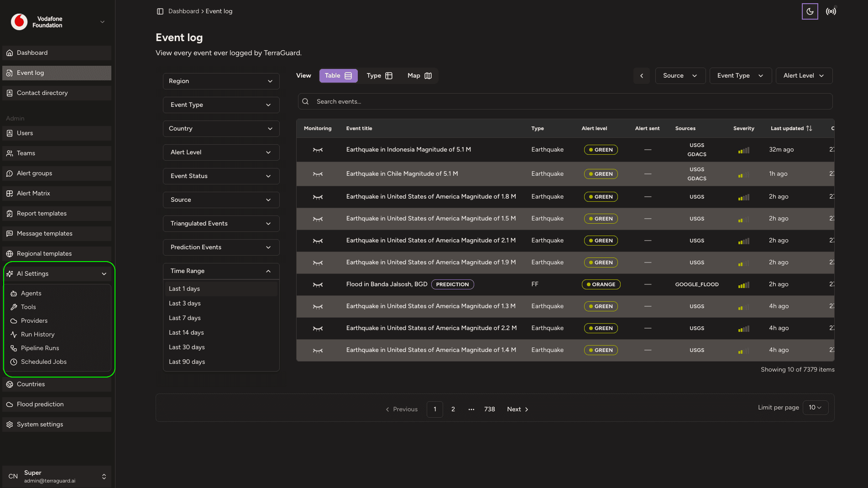Open the Contact directory icon in the sidebar
Viewport: 868px width, 488px height.
(10, 93)
